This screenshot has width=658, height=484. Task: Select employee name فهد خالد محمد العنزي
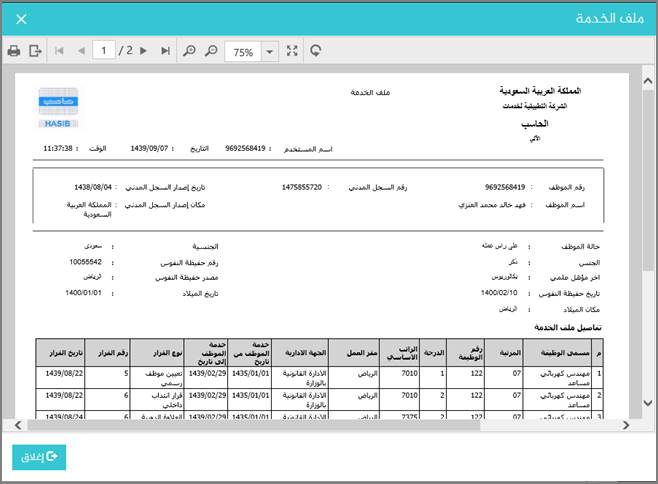pos(492,205)
